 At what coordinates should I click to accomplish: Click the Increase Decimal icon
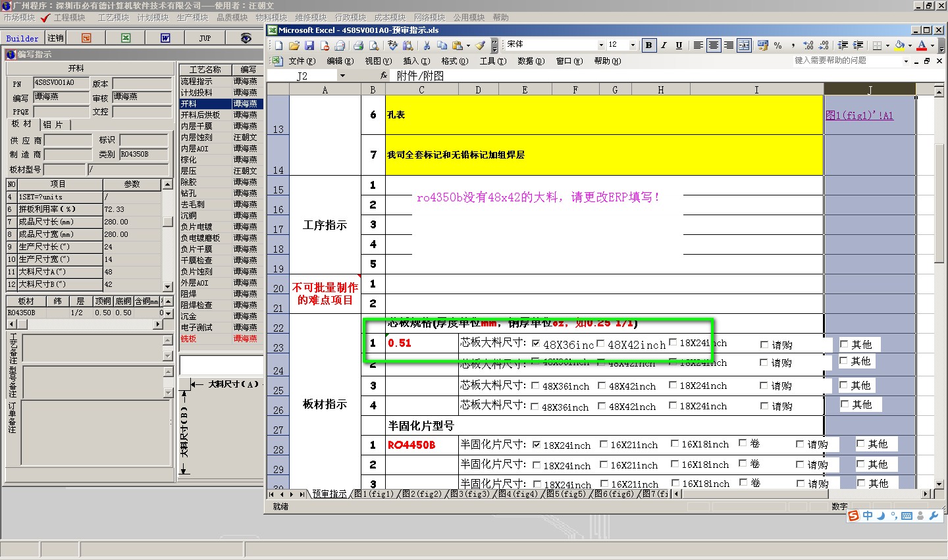pos(808,45)
